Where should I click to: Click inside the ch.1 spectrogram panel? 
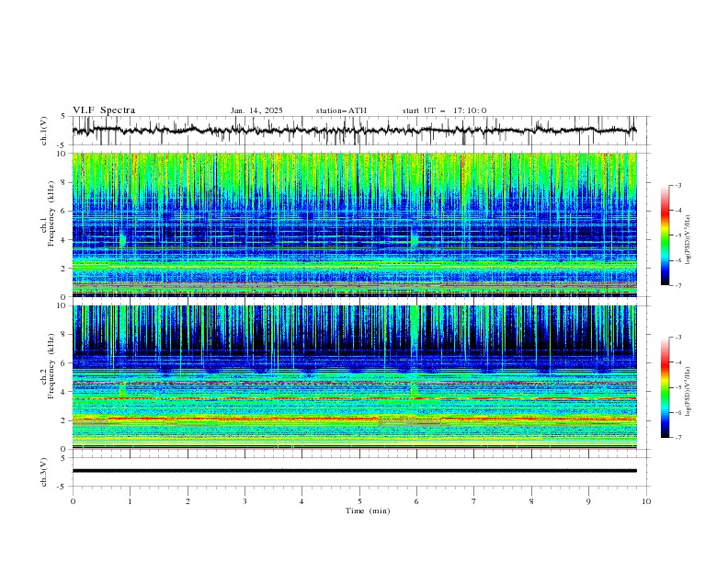coord(355,224)
